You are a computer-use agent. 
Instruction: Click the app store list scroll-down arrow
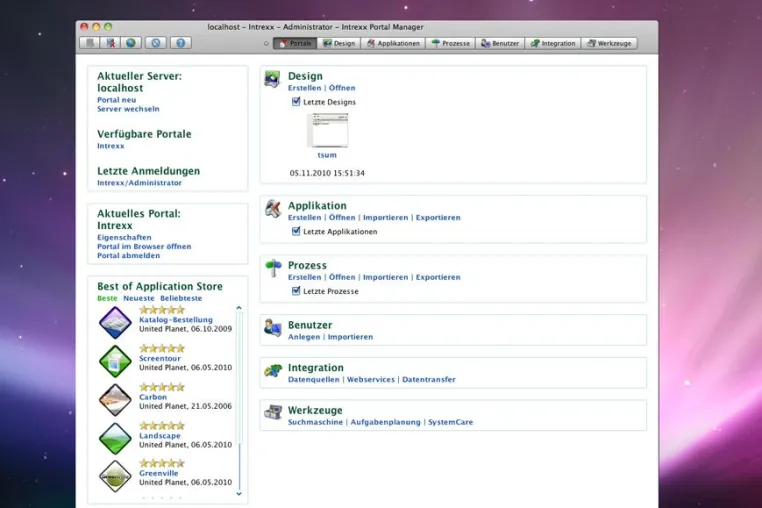pos(239,493)
